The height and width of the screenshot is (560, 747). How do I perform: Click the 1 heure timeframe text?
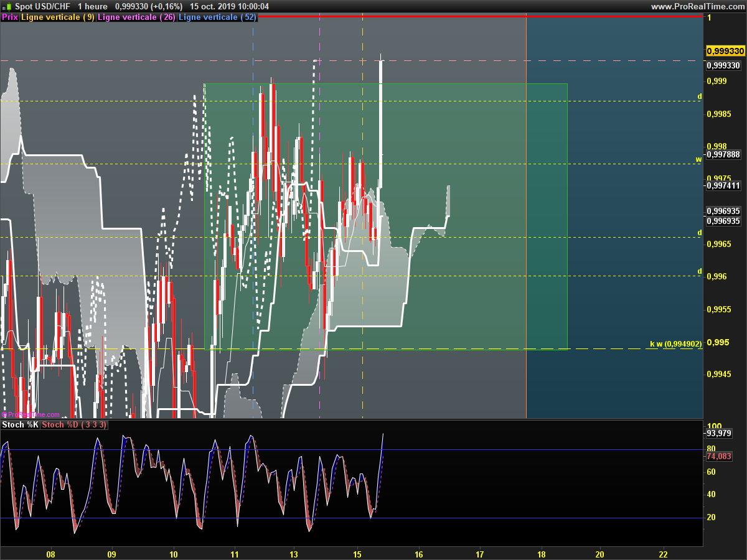92,6
